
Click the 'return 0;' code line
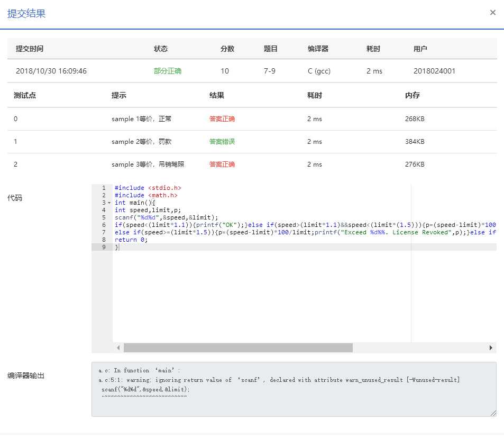pos(131,240)
